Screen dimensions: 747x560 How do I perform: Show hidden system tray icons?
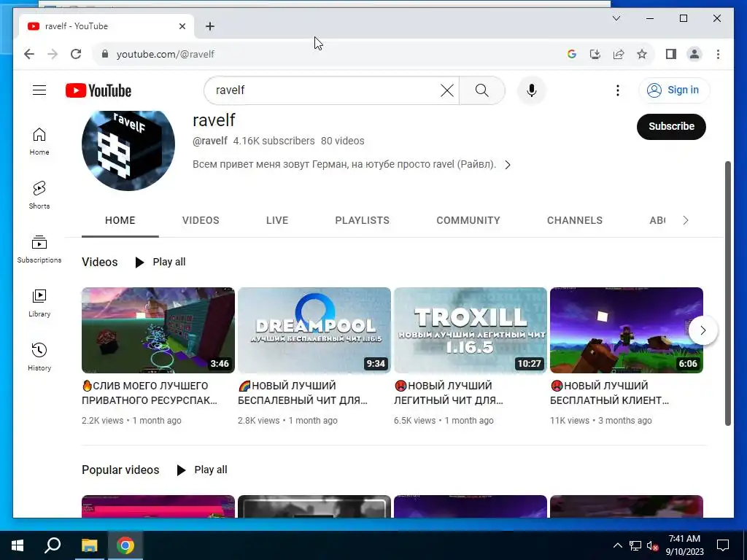pyautogui.click(x=617, y=545)
